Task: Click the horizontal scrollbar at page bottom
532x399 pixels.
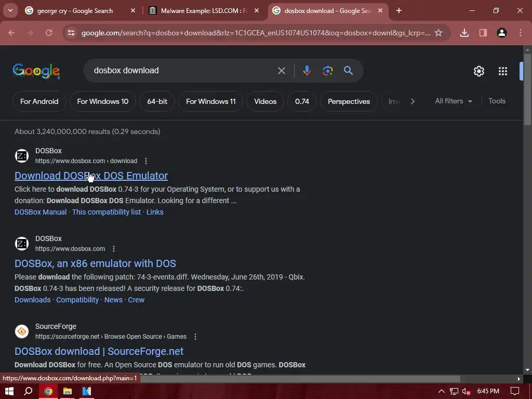Action: click(x=300, y=379)
